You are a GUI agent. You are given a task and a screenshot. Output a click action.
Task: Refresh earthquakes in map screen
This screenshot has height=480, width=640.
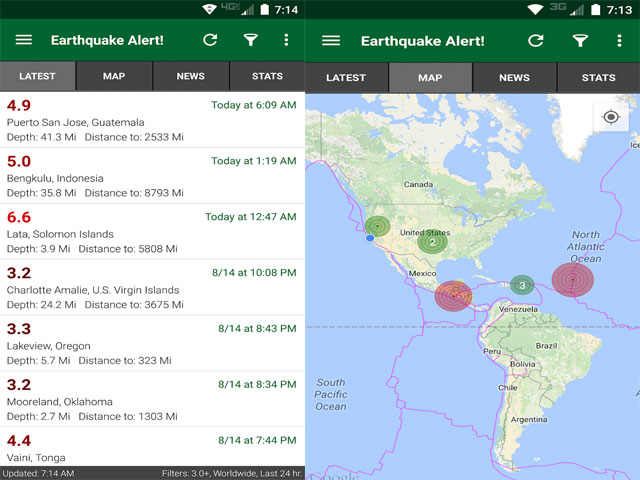click(x=536, y=40)
